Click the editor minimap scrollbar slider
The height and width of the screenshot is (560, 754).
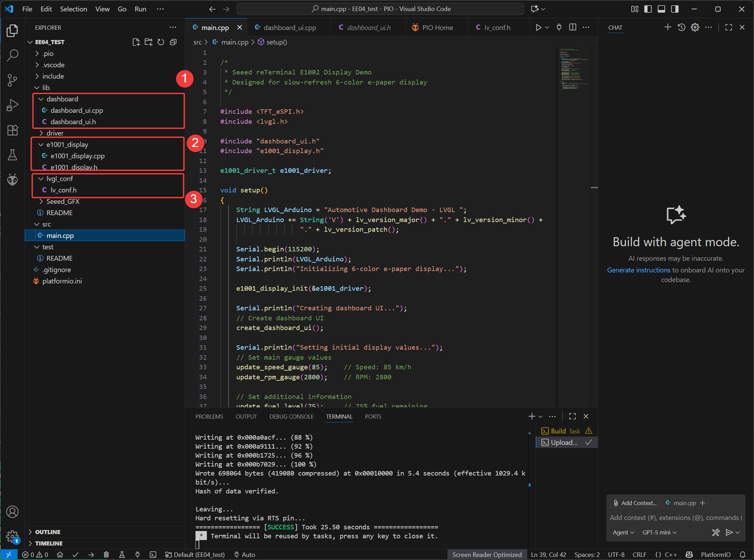click(594, 188)
